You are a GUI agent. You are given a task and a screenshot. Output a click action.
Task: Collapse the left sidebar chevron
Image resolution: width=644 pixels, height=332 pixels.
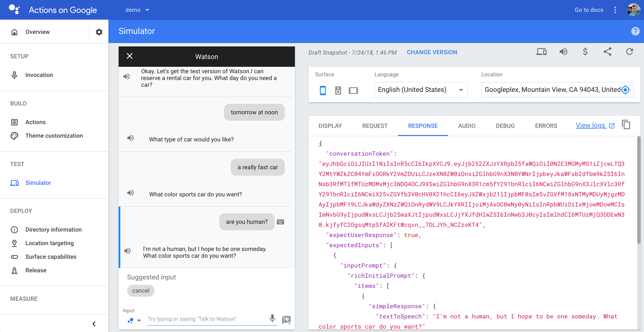pos(94,324)
